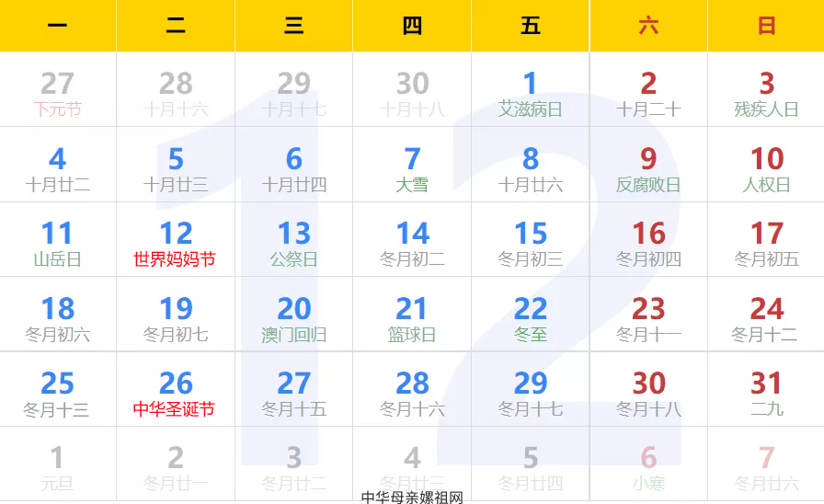Viewport: 824px width, 504px height.
Task: Open date 22 冬至
Action: pos(531,315)
